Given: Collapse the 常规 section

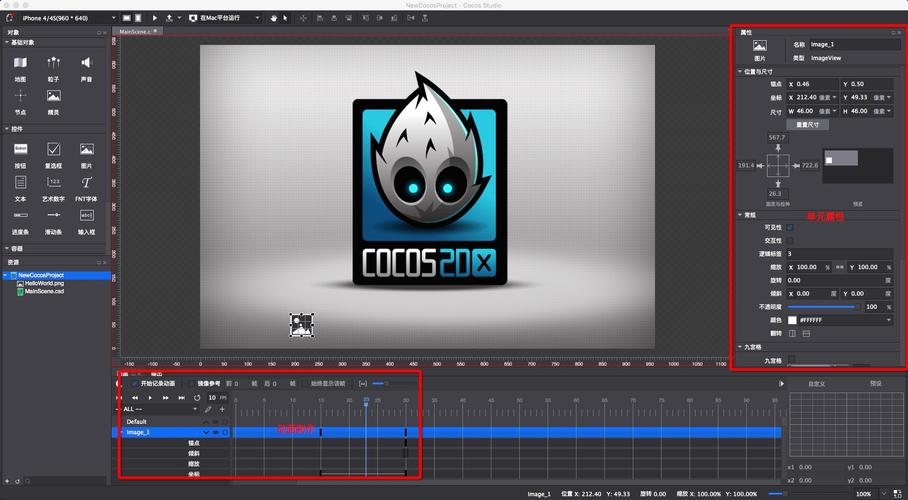Looking at the screenshot, I should pyautogui.click(x=740, y=215).
